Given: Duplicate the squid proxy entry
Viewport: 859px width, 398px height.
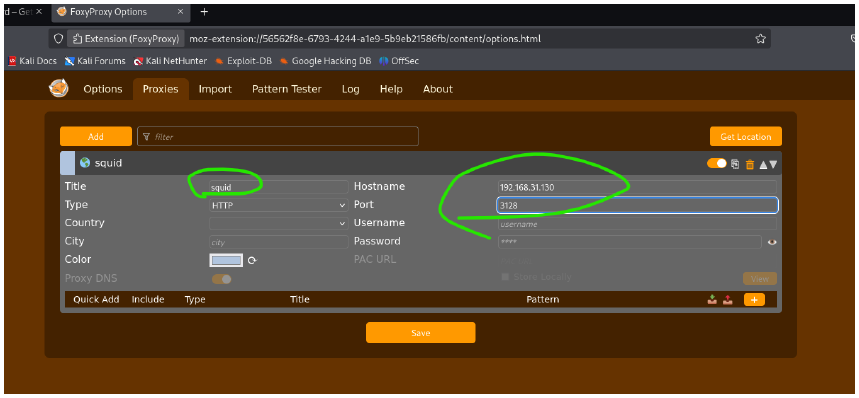Looking at the screenshot, I should (735, 163).
